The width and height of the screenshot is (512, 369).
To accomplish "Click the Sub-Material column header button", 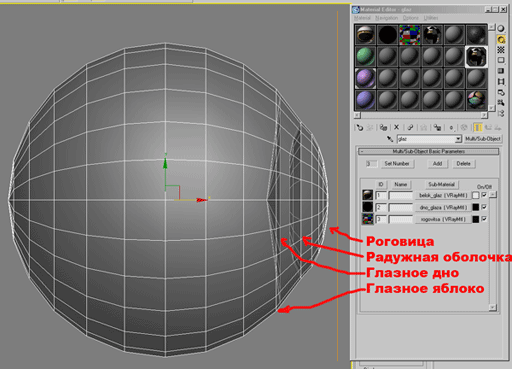I will pos(441,184).
